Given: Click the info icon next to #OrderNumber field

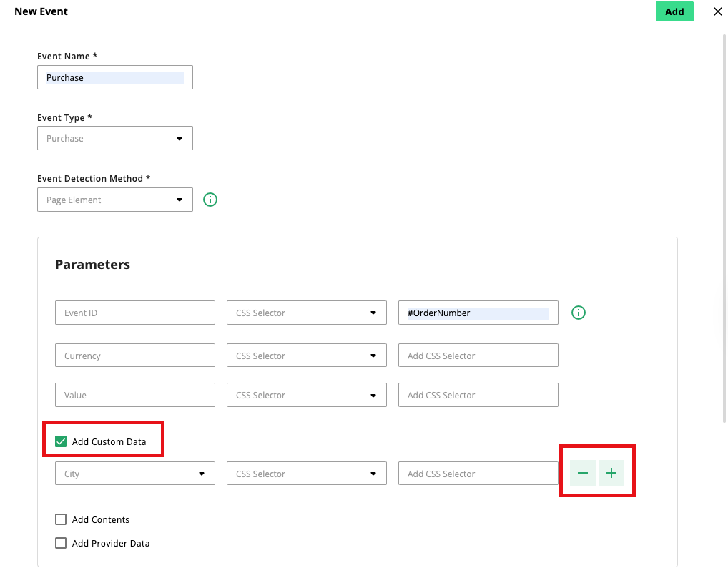Looking at the screenshot, I should [x=579, y=313].
